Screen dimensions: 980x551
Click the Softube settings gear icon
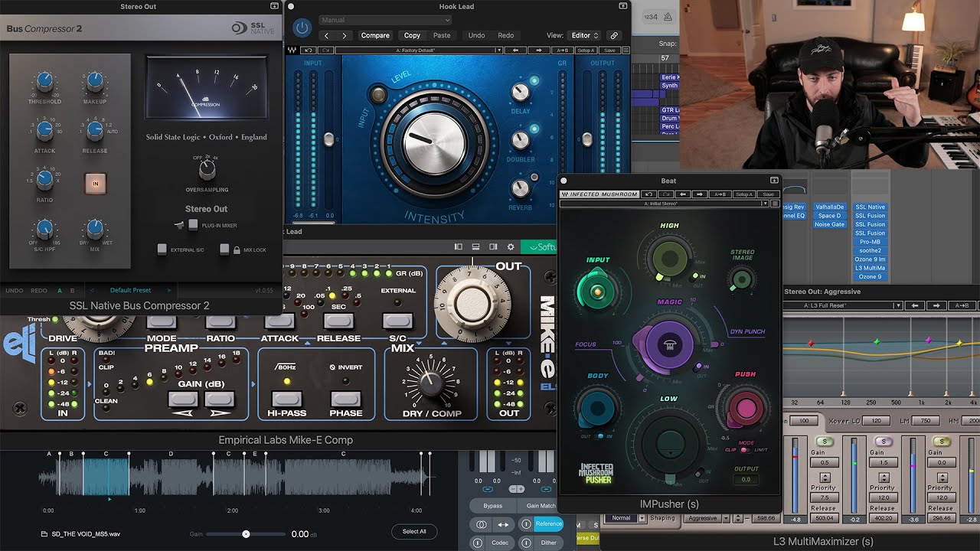pyautogui.click(x=511, y=246)
